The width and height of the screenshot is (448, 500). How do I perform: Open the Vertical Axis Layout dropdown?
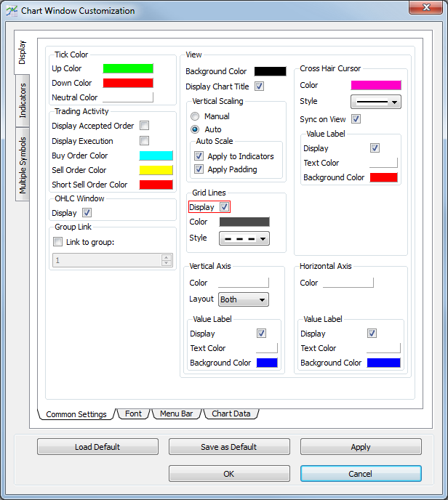(244, 299)
